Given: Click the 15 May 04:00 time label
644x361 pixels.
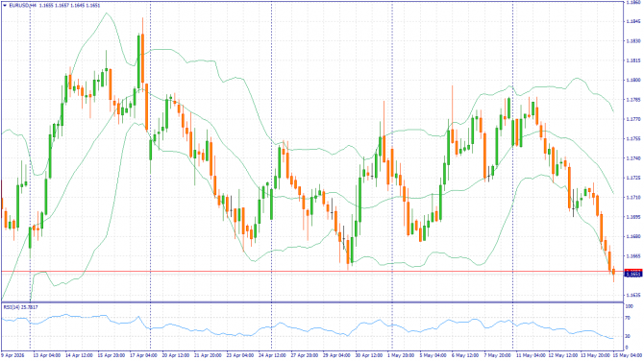Looking at the screenshot, I should (x=628, y=355).
